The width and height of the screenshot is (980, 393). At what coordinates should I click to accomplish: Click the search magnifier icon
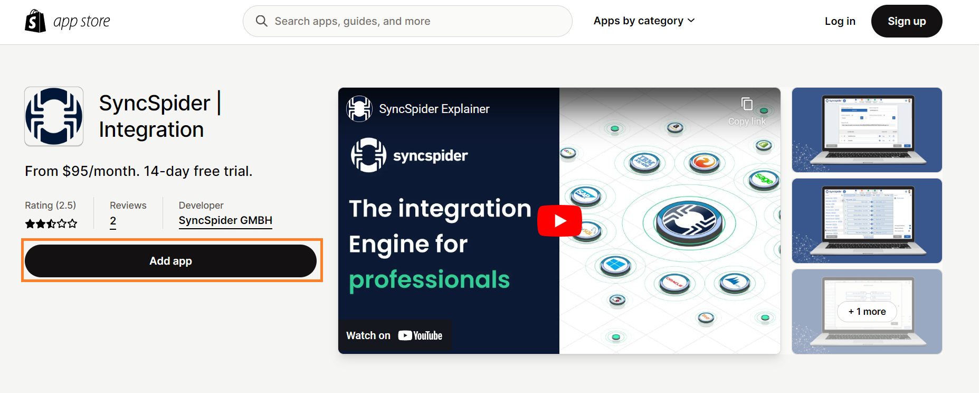261,21
